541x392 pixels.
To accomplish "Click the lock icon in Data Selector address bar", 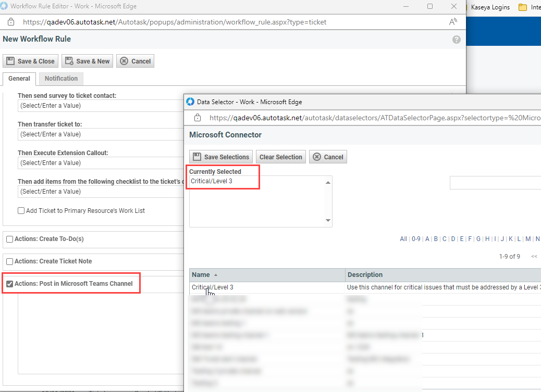I will [198, 118].
